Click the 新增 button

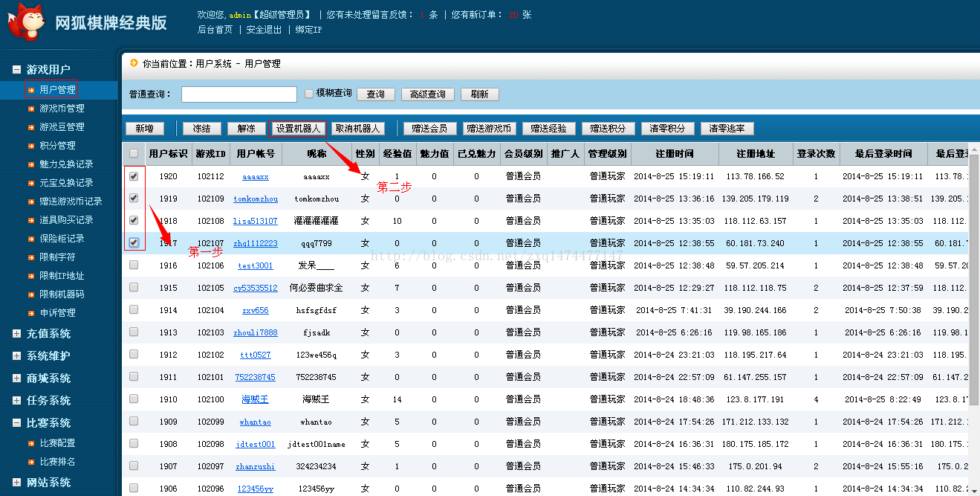click(x=145, y=129)
